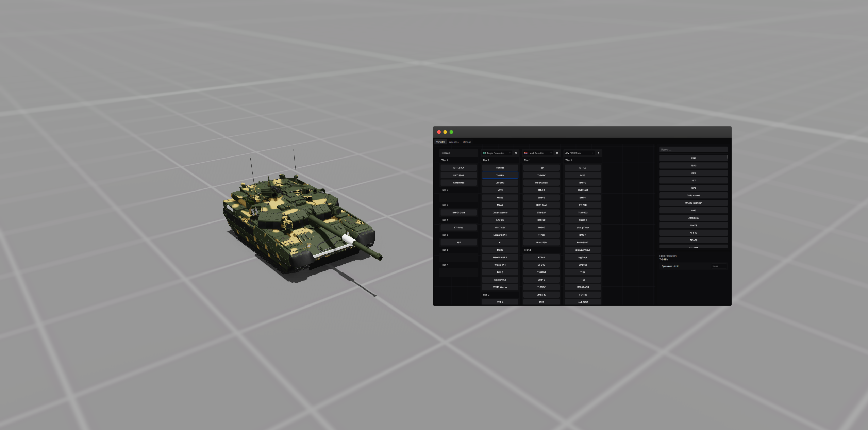Viewport: 868px width, 430px height.
Task: Select 9K720 Iskander from the vehicle list
Action: [x=693, y=203]
